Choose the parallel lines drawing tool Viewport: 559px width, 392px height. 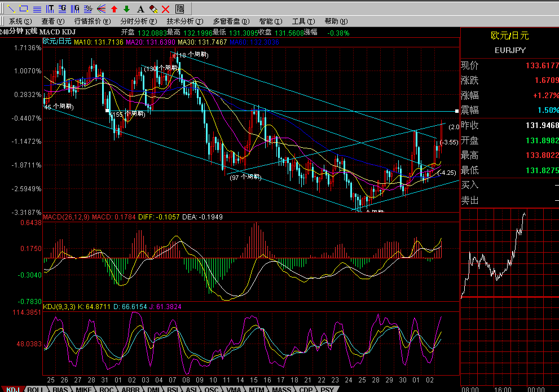pos(37,8)
